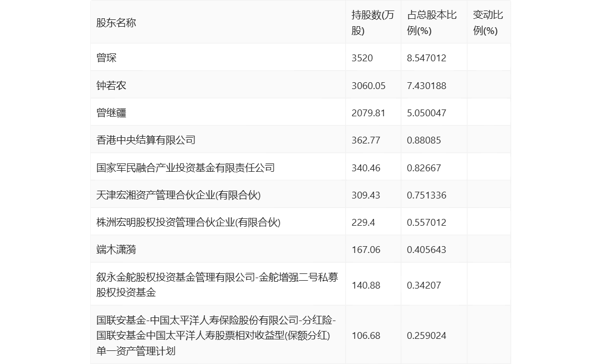
Task: Select the share count 140.88
Action: coord(366,285)
